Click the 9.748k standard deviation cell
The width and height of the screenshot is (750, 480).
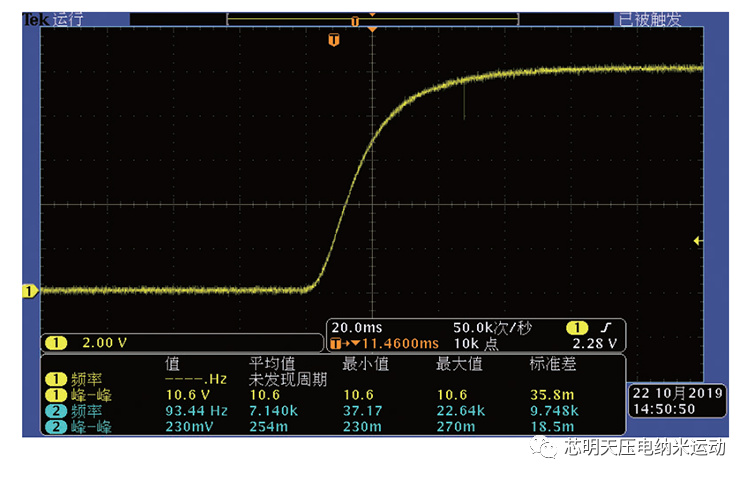(x=554, y=411)
